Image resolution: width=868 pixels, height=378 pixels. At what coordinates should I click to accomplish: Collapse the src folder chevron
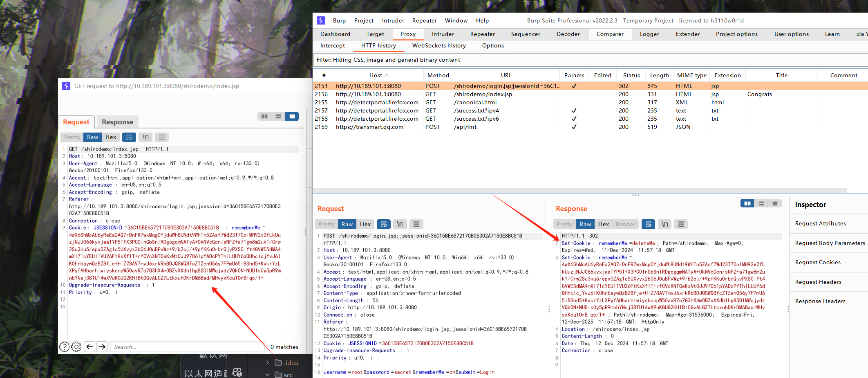point(268,374)
